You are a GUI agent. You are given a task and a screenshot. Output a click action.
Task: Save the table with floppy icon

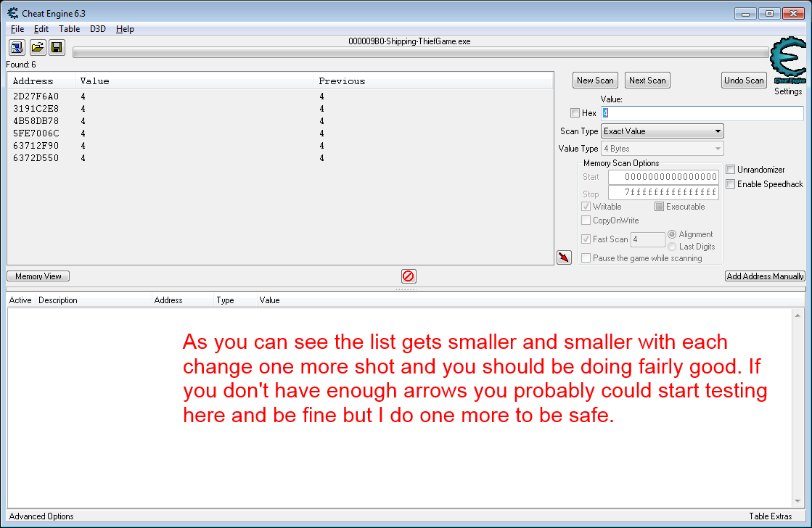point(57,48)
